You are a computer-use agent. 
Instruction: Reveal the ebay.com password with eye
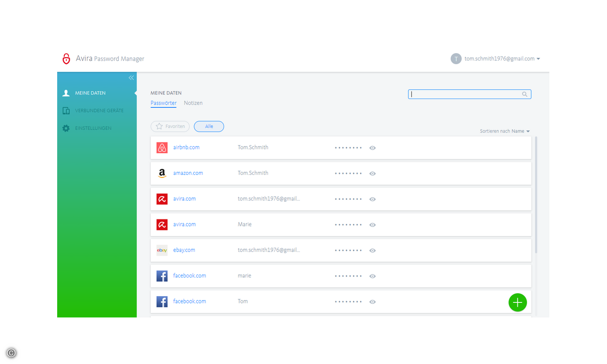point(372,250)
